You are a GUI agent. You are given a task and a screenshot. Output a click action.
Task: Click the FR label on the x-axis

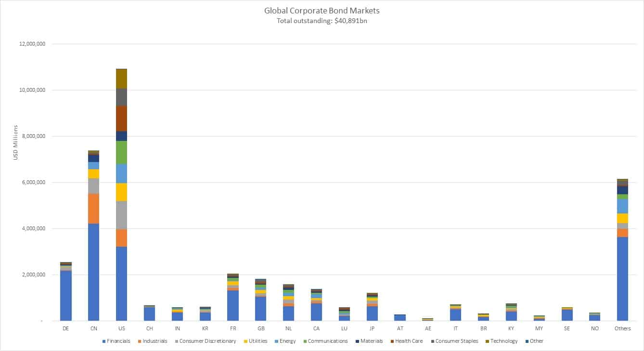point(232,328)
